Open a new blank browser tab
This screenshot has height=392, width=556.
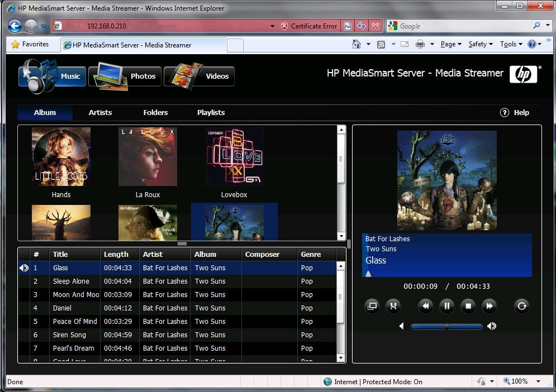235,45
